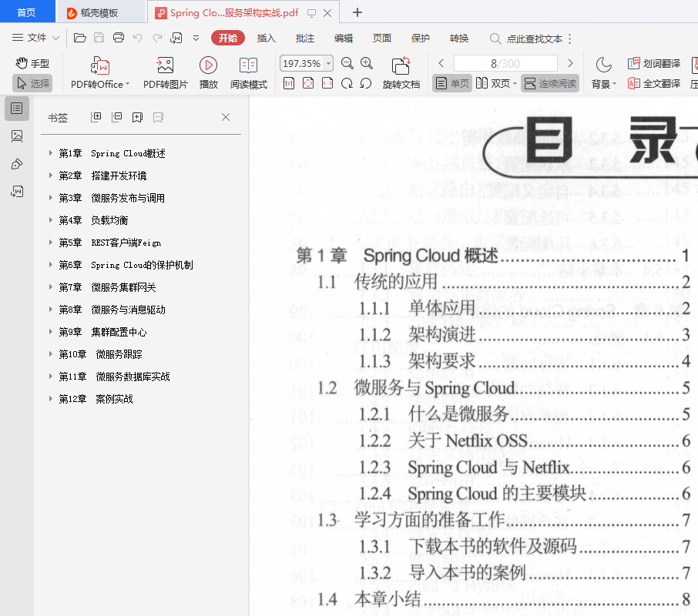
Task: Zoom in with the plus magnifier
Action: click(367, 63)
